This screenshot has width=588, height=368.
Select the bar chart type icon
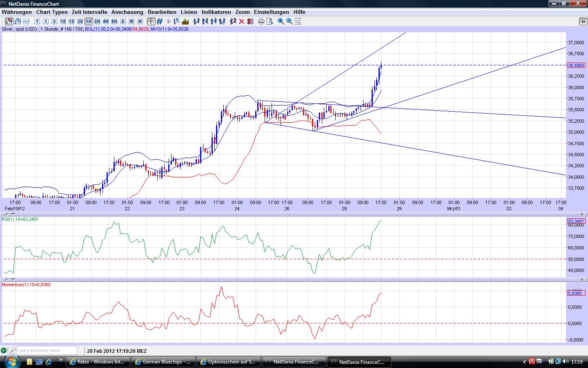coord(18,21)
